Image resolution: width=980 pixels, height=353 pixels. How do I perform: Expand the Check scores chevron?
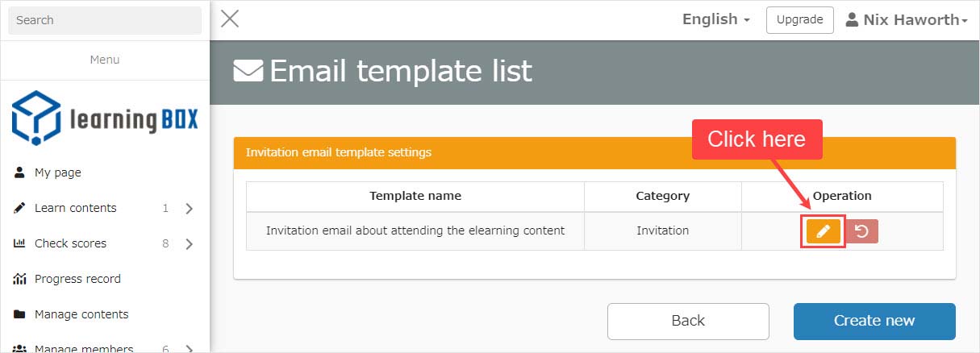click(189, 244)
